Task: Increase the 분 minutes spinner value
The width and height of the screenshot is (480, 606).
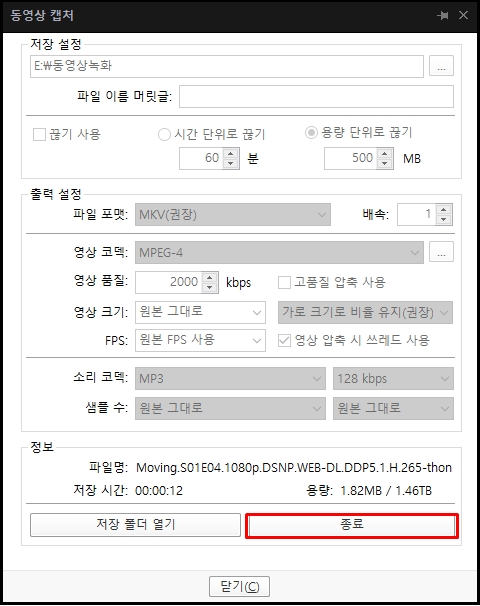Action: pyautogui.click(x=231, y=153)
